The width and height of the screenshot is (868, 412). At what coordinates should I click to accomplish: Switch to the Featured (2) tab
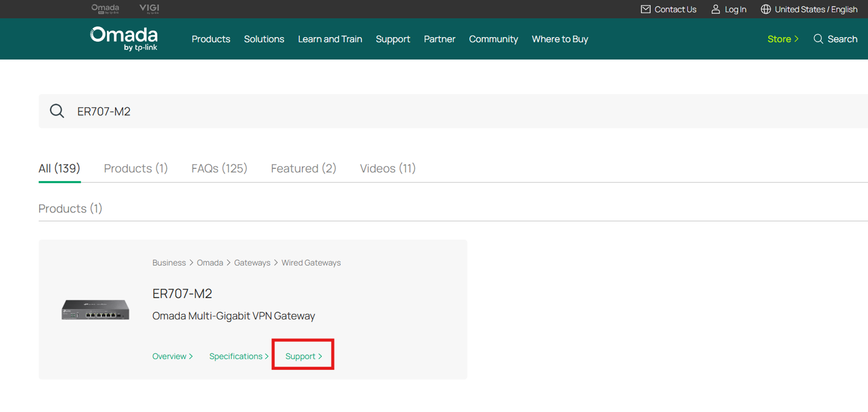[304, 168]
